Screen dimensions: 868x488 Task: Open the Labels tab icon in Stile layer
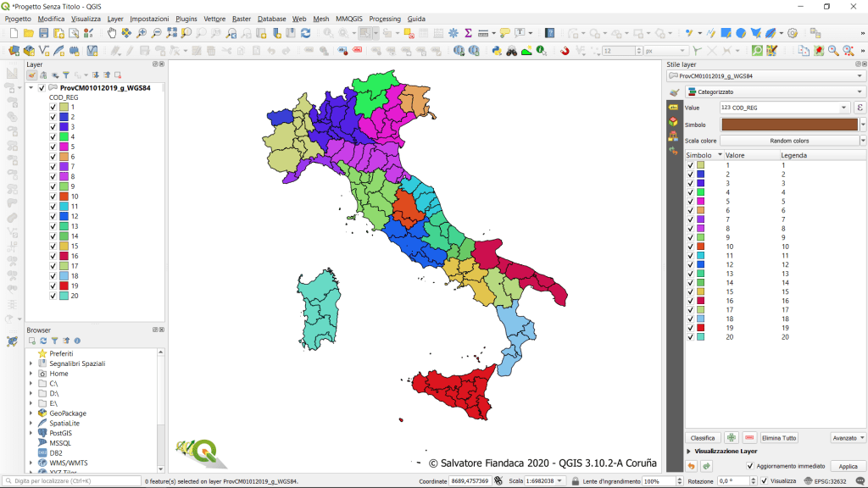[x=673, y=108]
